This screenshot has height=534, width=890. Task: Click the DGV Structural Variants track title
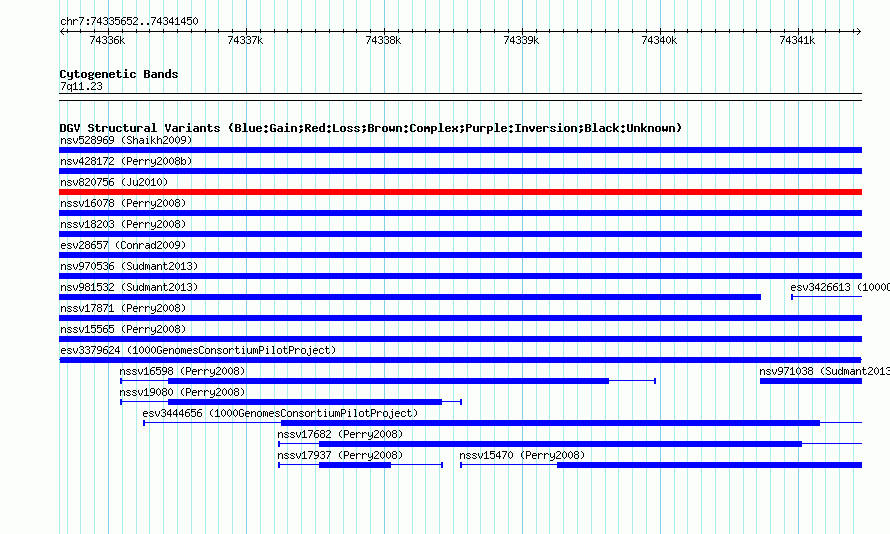[x=371, y=128]
